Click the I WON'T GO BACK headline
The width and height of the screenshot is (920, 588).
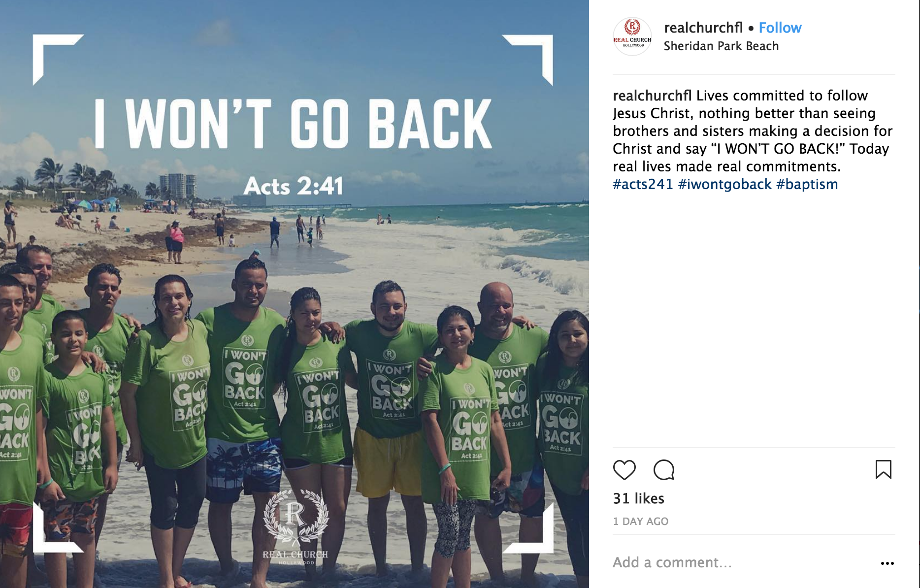click(x=294, y=123)
